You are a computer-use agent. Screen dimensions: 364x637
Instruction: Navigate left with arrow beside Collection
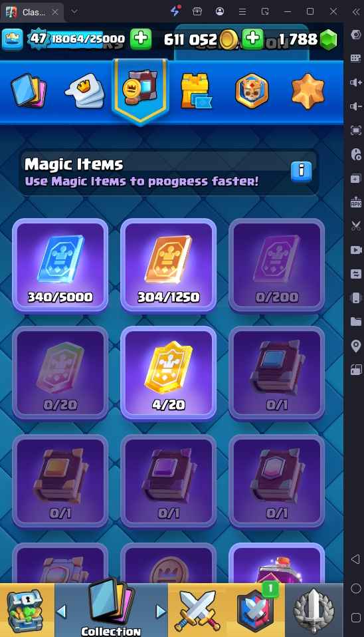pyautogui.click(x=62, y=610)
